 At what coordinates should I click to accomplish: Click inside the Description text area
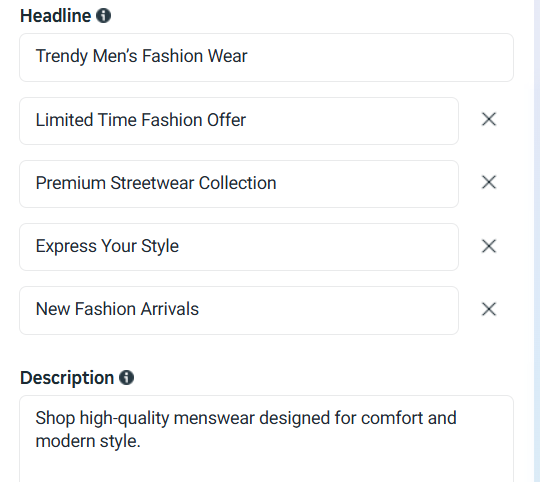coord(266,439)
